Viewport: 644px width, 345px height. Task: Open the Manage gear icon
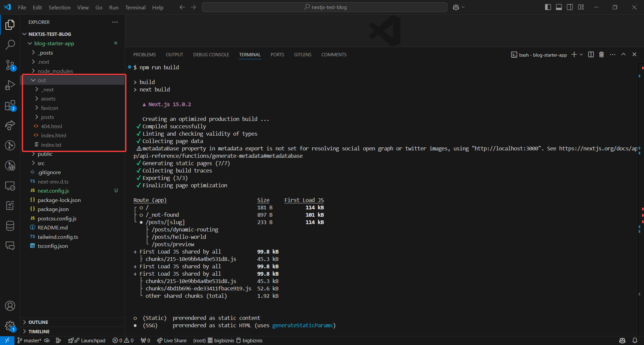point(10,326)
